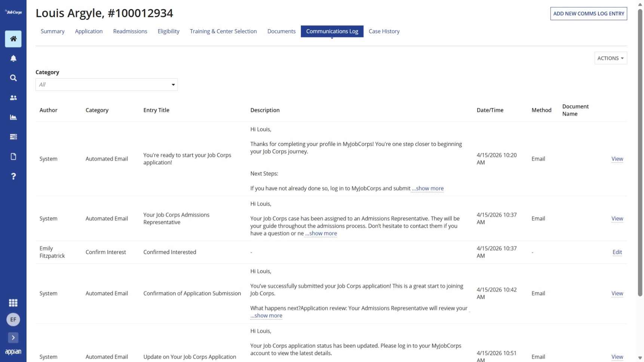The image size is (644, 362).
Task: Click the EF user avatar
Action: point(13,319)
